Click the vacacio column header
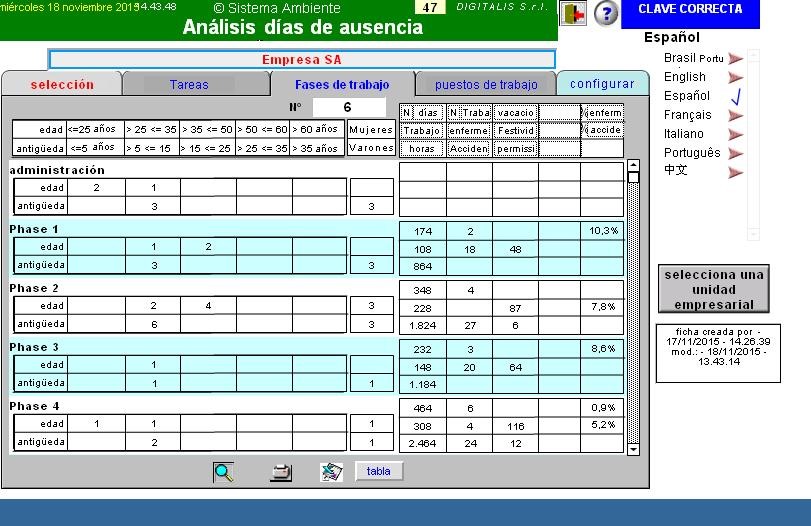This screenshot has width=811, height=526. pos(515,112)
